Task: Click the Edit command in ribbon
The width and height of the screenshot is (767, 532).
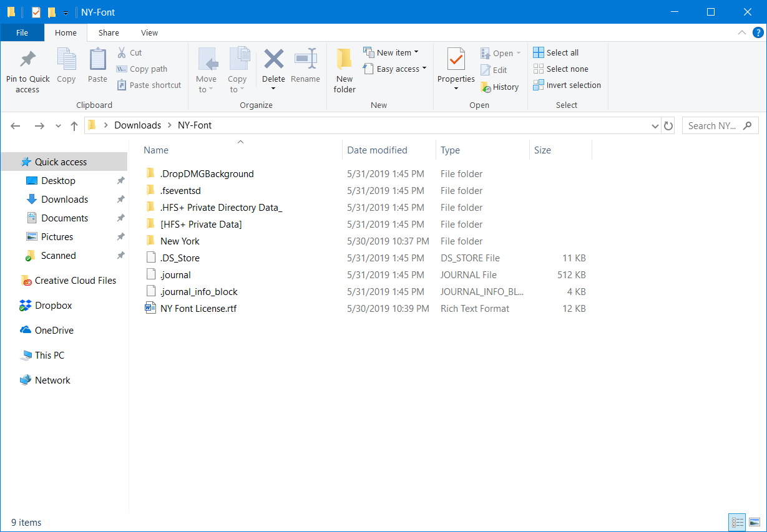Action: (x=494, y=70)
